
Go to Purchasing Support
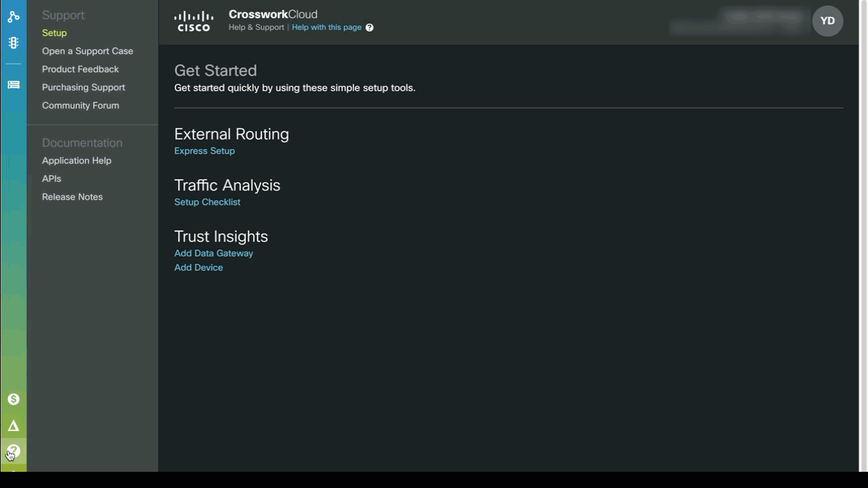click(84, 87)
